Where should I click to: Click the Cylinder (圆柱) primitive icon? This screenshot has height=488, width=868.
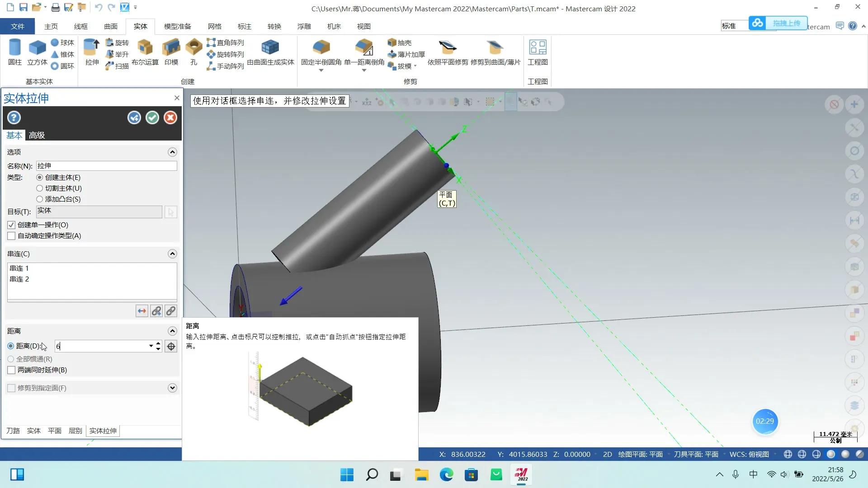tap(15, 47)
